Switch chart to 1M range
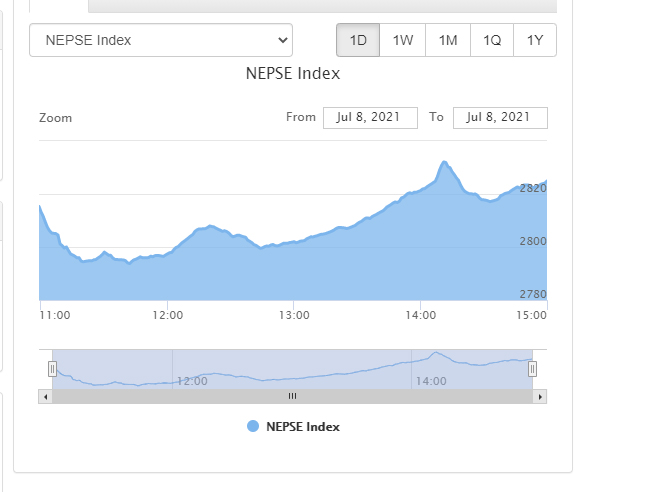 [x=448, y=40]
